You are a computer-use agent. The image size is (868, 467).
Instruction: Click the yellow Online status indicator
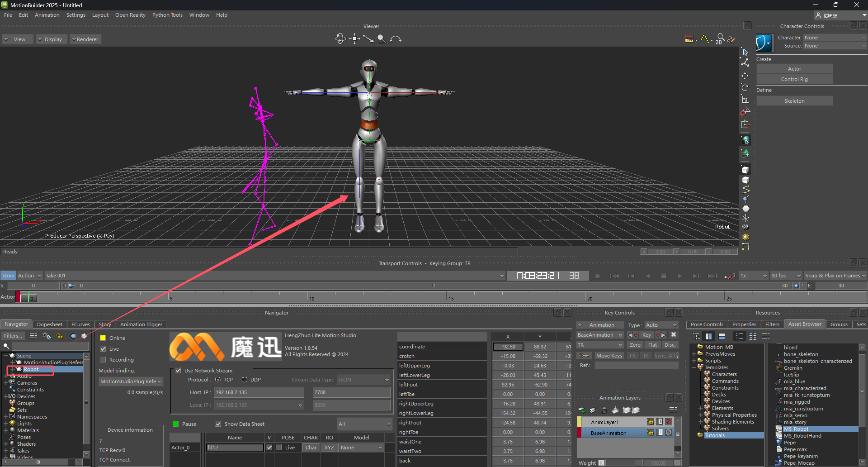[x=103, y=338]
